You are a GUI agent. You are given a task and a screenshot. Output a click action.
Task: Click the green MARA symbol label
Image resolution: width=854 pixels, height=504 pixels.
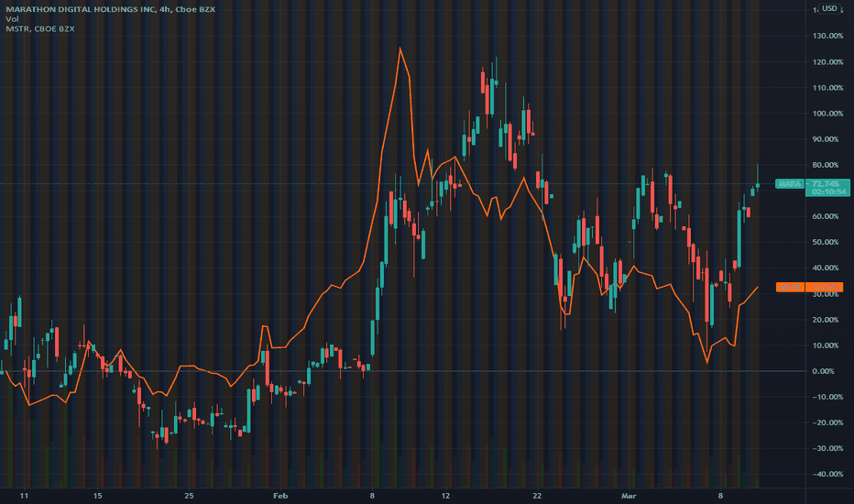click(790, 184)
